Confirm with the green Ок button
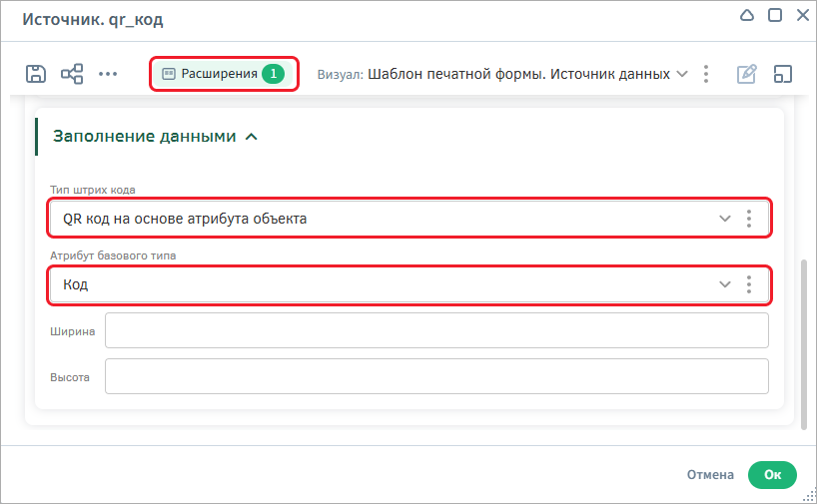 pyautogui.click(x=772, y=475)
